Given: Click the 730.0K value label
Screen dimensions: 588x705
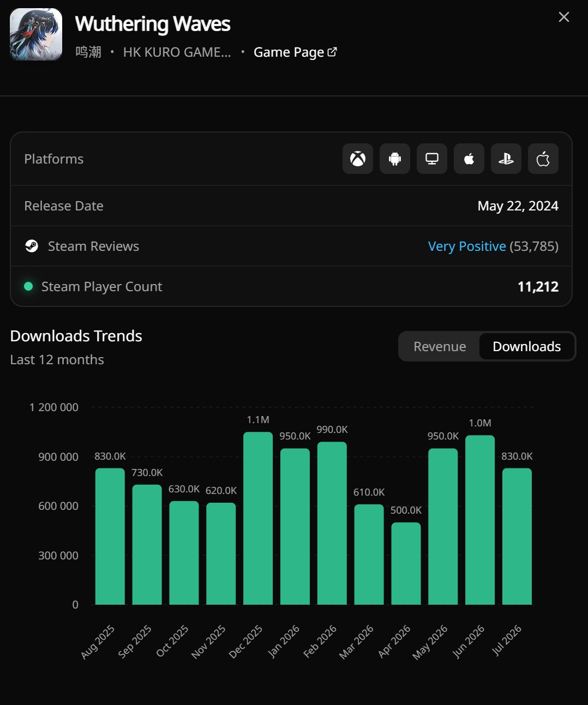Looking at the screenshot, I should (x=147, y=473).
